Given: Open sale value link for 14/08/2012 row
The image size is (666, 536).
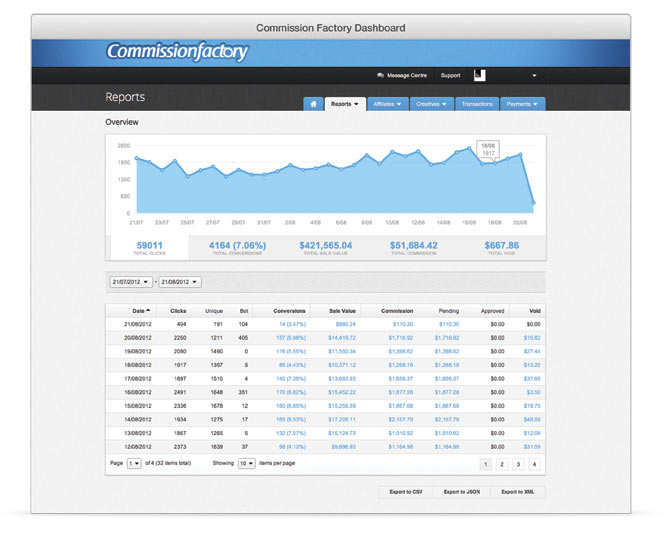Looking at the screenshot, I should click(342, 419).
